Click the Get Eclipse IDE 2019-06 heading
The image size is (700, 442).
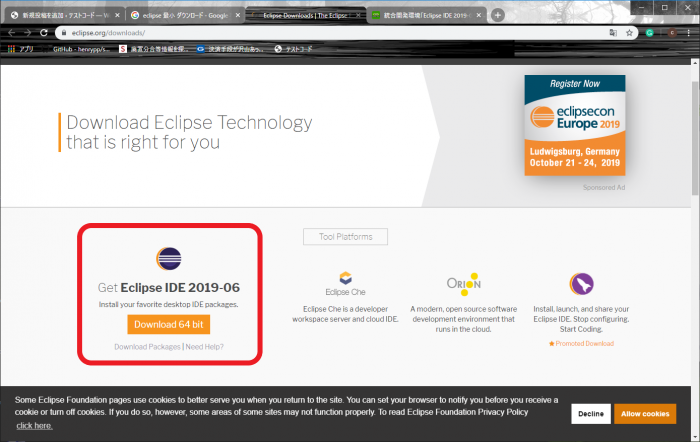pos(169,288)
